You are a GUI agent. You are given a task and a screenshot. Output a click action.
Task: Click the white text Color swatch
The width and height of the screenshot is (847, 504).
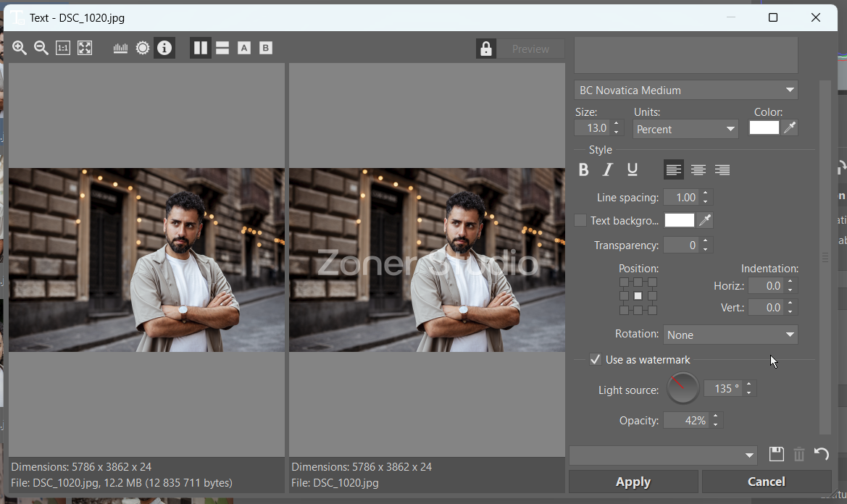[764, 128]
